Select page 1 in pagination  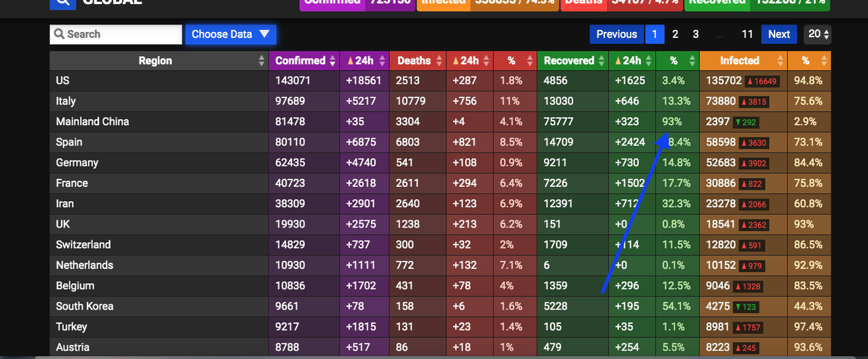pyautogui.click(x=654, y=35)
